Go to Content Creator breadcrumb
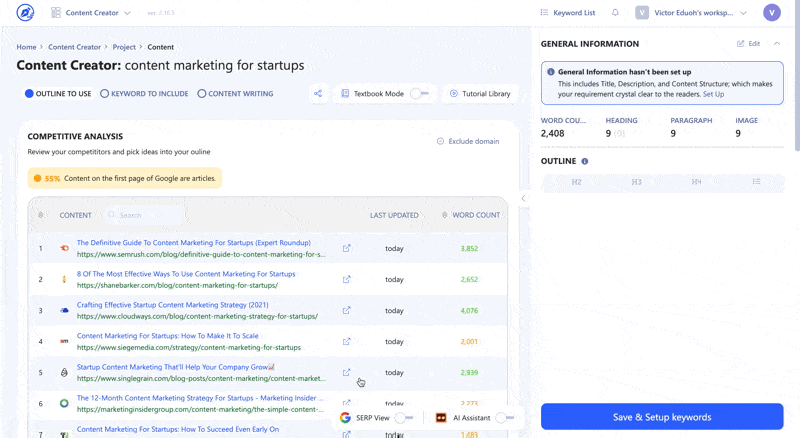 [74, 47]
